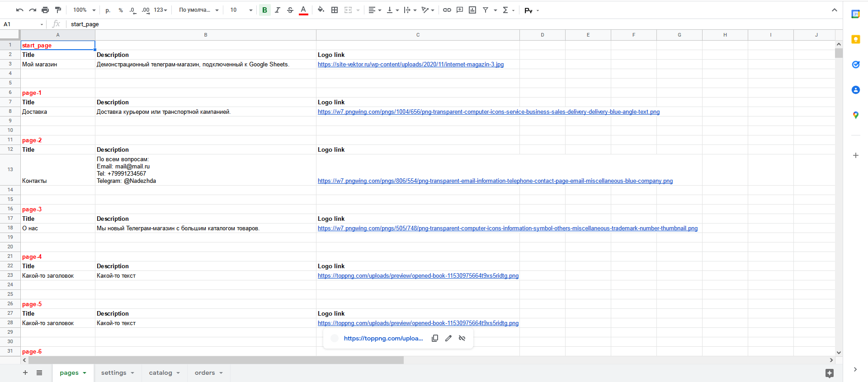
Task: Open the borders tool
Action: tap(335, 10)
